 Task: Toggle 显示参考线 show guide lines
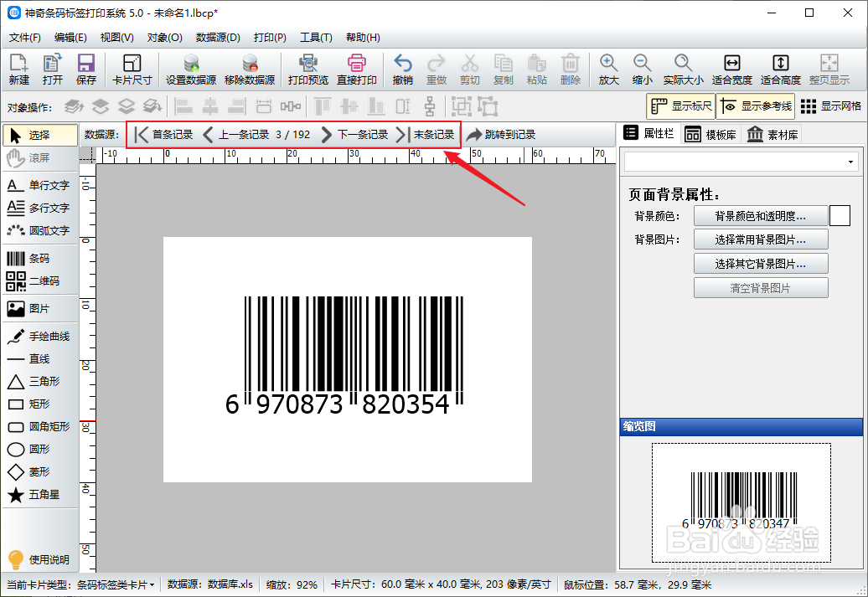tap(756, 106)
